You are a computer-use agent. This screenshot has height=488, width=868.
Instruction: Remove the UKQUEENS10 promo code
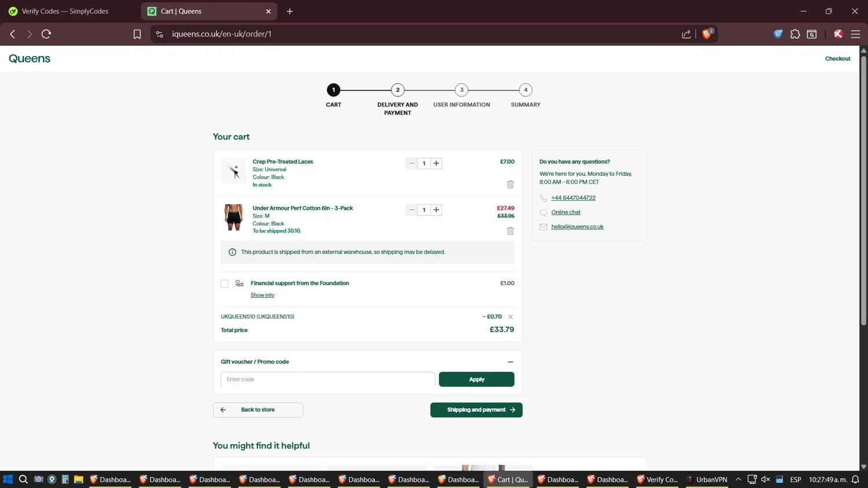coord(510,317)
